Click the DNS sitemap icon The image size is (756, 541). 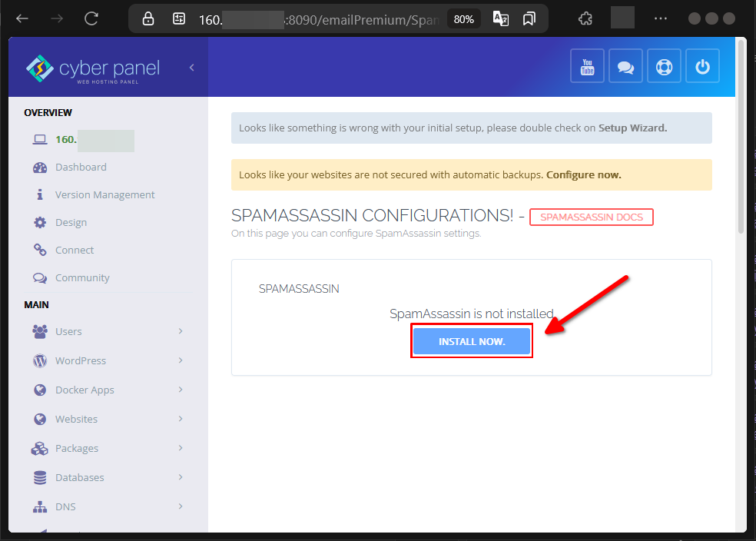coord(40,507)
